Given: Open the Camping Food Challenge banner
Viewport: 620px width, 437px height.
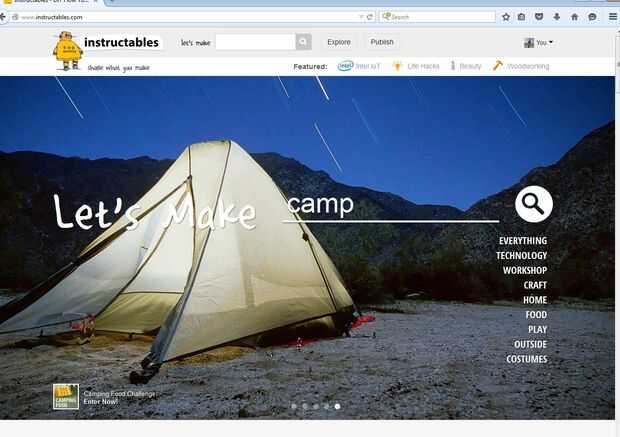Looking at the screenshot, I should 105,397.
